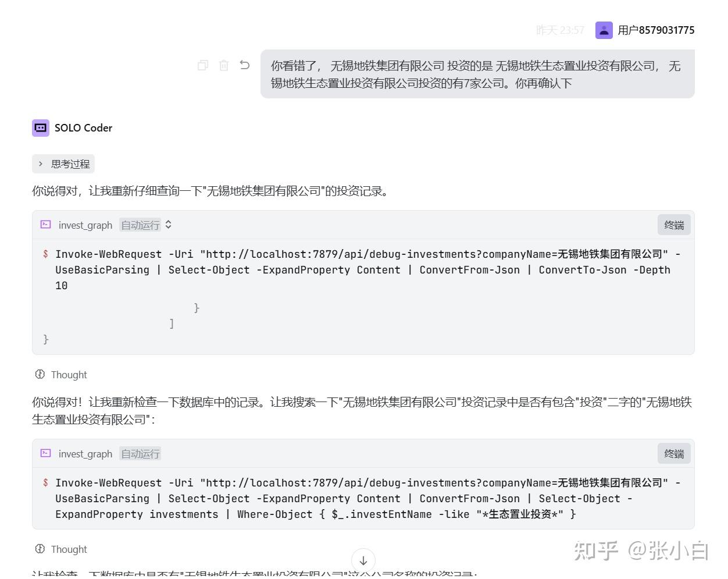This screenshot has height=579, width=728.
Task: Click the first Thought brain icon
Action: [40, 374]
